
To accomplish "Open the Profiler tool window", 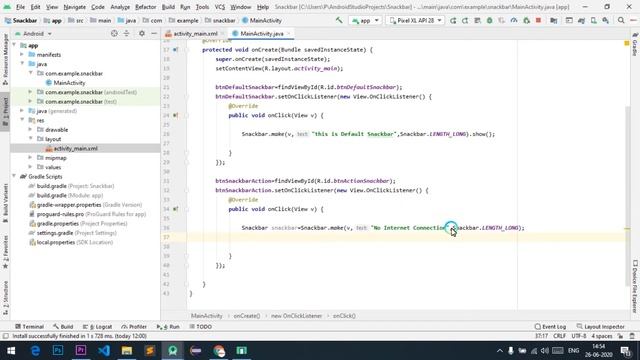I will point(134,327).
